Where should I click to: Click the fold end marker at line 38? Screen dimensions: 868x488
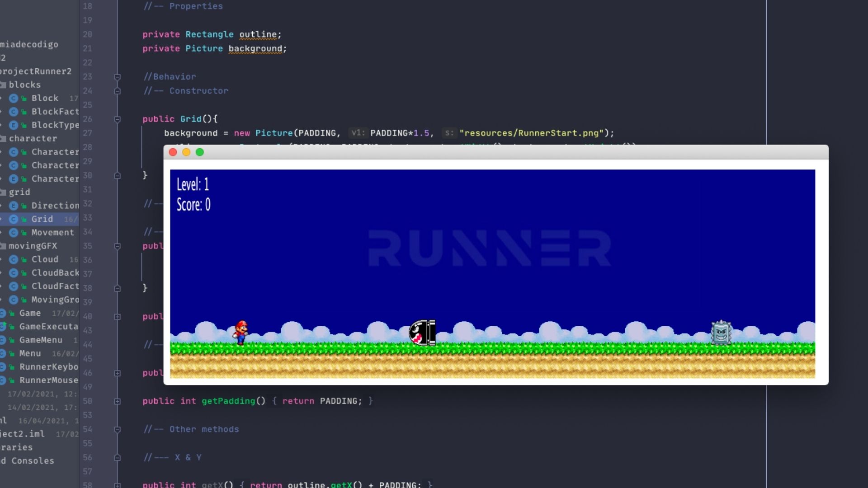[117, 288]
